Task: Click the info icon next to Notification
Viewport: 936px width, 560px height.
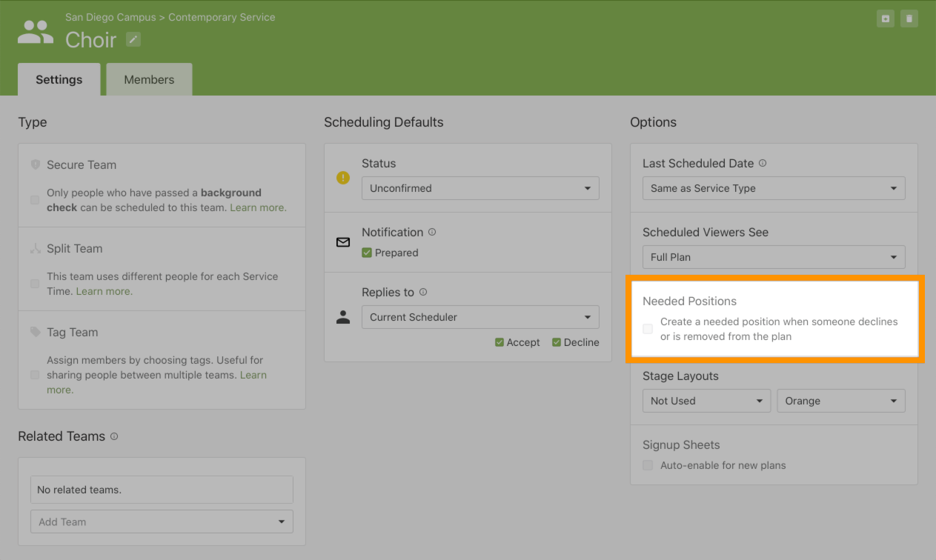Action: coord(432,232)
